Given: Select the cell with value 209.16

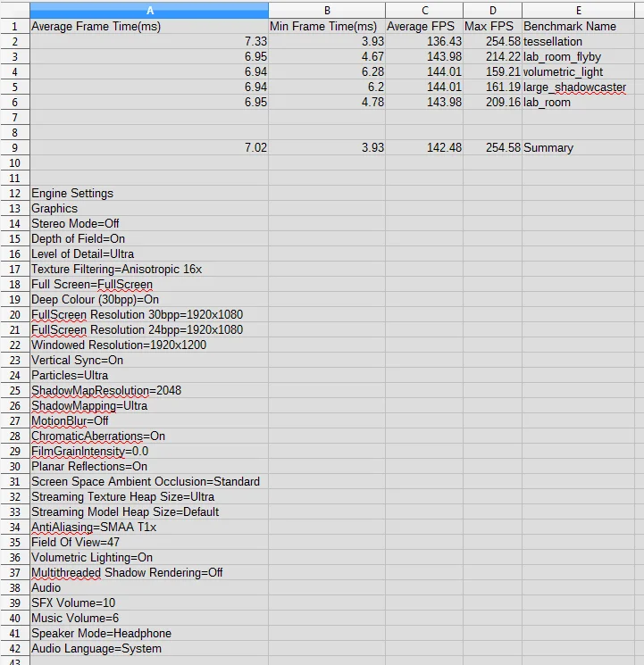Looking at the screenshot, I should click(492, 103).
